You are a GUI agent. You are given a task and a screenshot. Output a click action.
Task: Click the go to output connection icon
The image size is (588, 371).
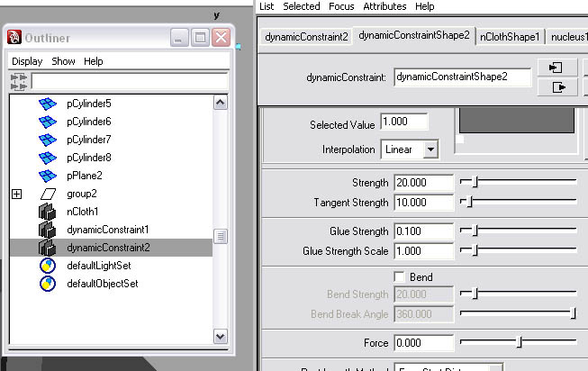[x=557, y=87]
